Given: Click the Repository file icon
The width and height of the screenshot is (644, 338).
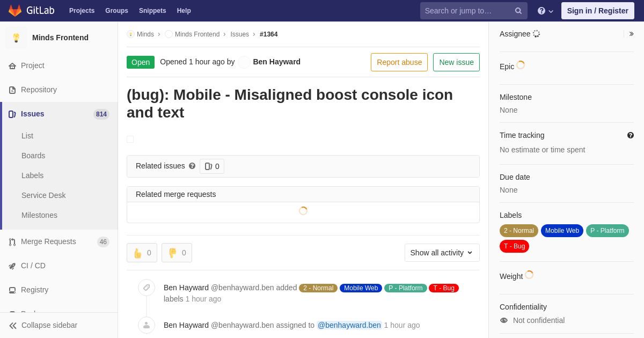Looking at the screenshot, I should click(x=12, y=90).
